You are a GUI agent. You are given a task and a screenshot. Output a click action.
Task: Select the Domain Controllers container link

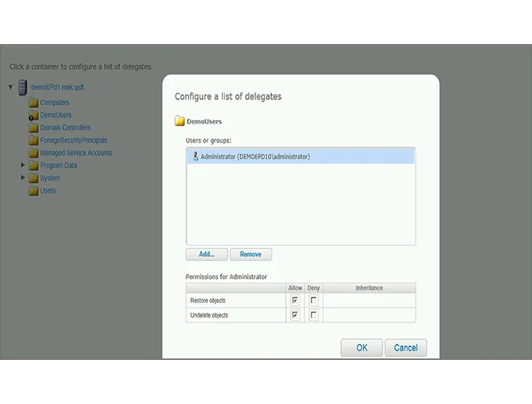tap(66, 127)
